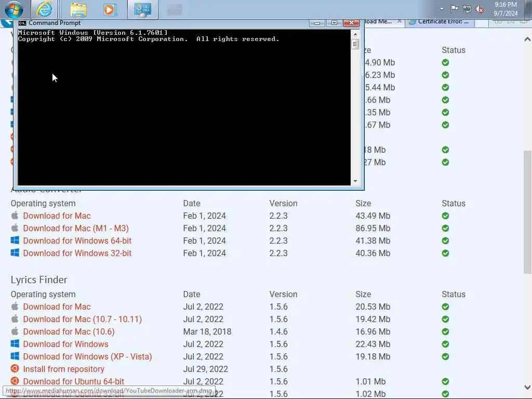Click Ubuntu icon beside Ubuntu 64-bit download
This screenshot has height=399, width=532.
coord(15,381)
